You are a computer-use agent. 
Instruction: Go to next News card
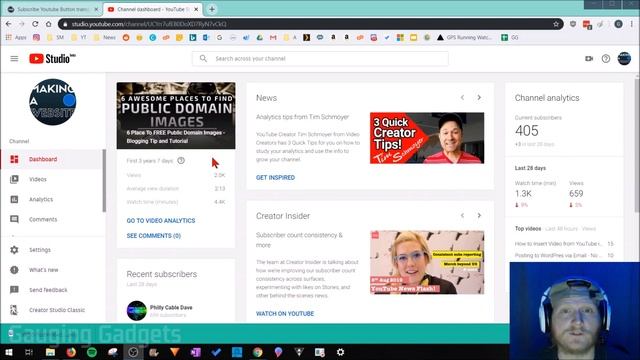click(x=479, y=98)
